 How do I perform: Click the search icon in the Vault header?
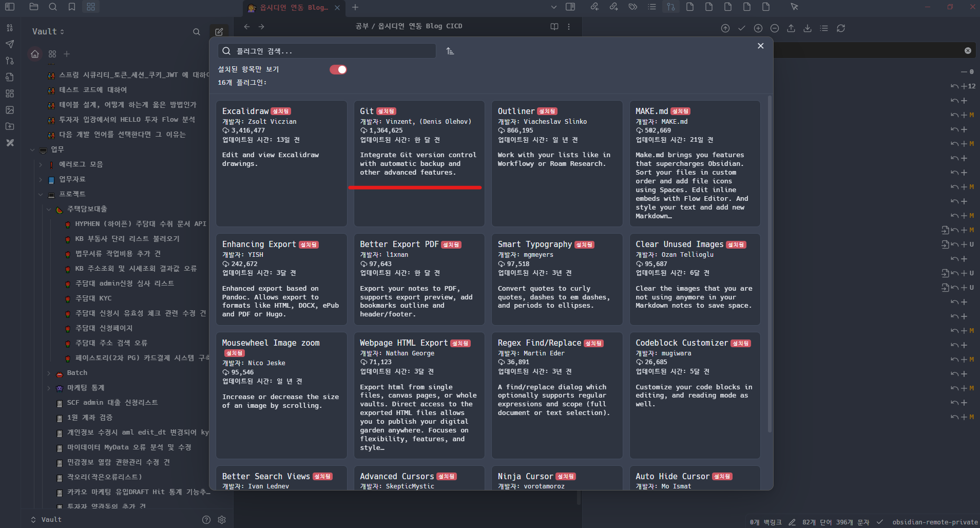click(x=196, y=32)
